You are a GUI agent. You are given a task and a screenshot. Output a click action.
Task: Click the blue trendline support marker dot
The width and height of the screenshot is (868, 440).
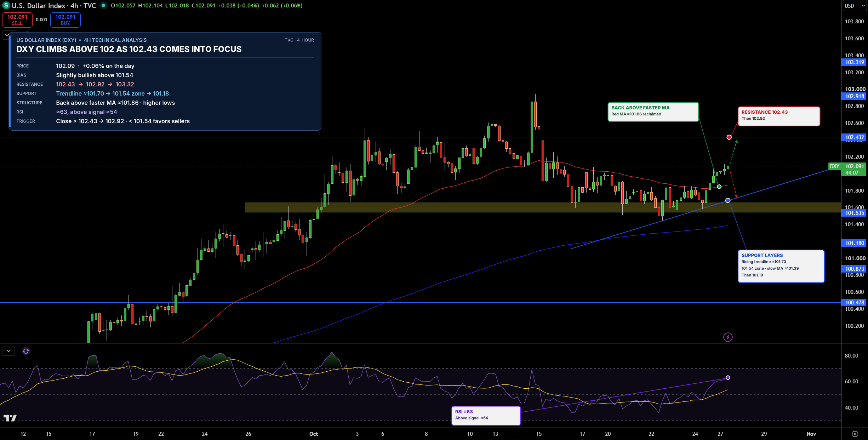pos(728,201)
